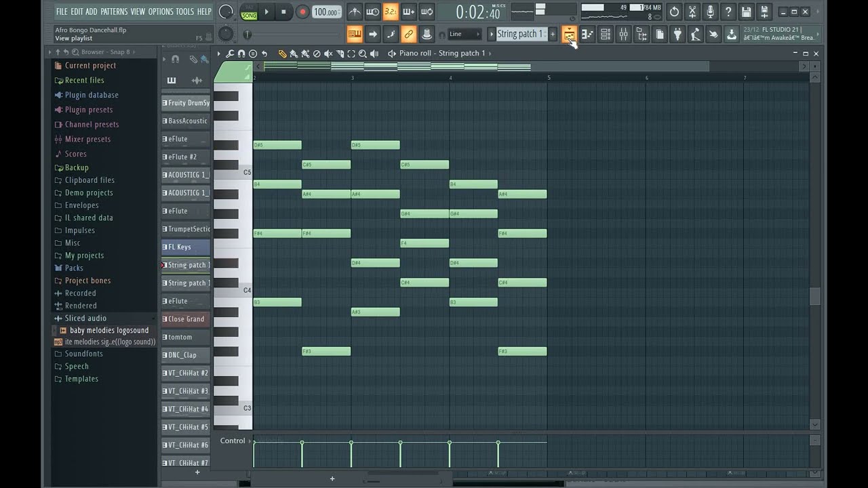868x488 pixels.
Task: Open piano roll wrench tools menu
Action: click(231, 54)
